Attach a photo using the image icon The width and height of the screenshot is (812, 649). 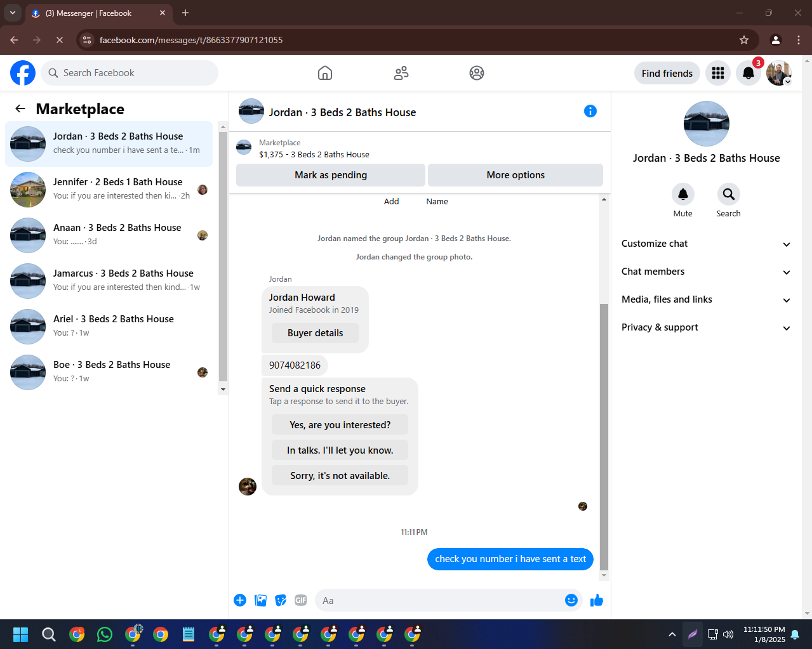click(x=260, y=600)
